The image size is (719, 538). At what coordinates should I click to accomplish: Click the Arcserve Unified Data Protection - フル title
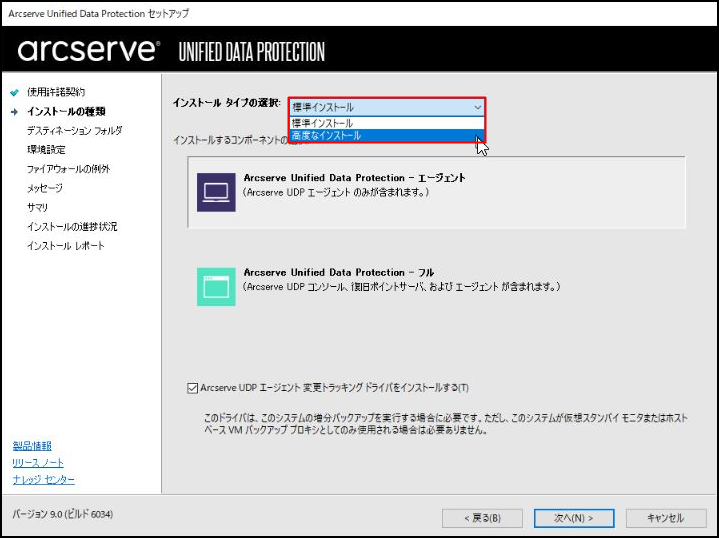[339, 272]
